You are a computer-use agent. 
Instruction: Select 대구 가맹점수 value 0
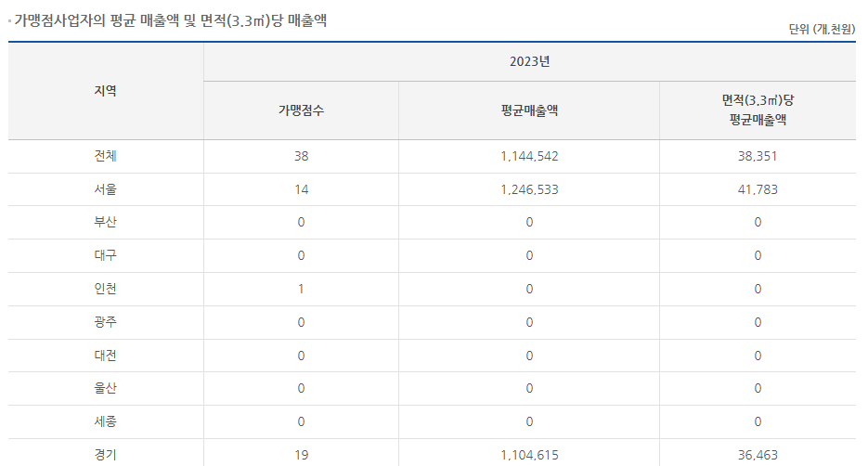point(301,255)
